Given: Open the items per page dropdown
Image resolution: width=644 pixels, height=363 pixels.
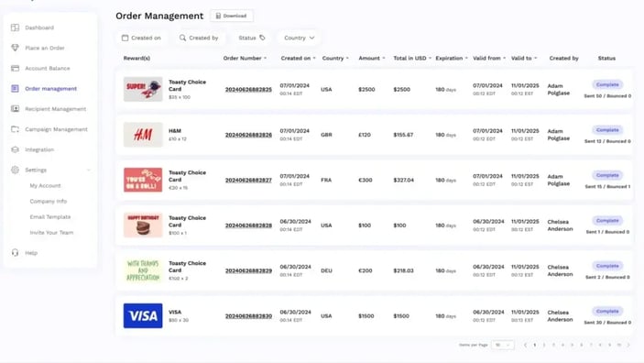Looking at the screenshot, I should [x=502, y=345].
